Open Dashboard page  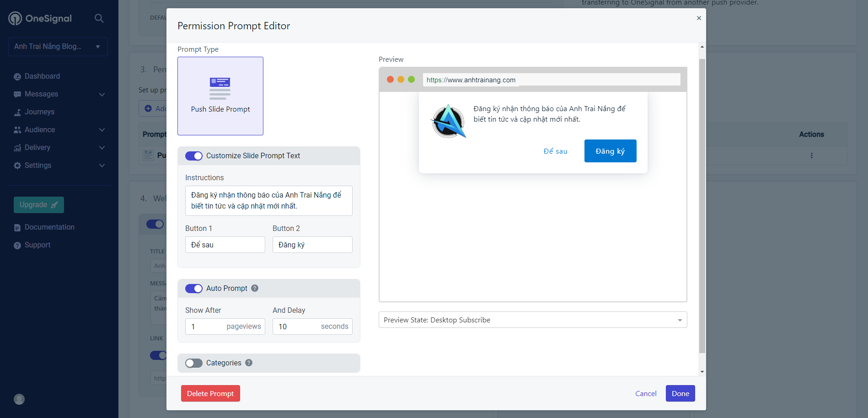(x=42, y=76)
